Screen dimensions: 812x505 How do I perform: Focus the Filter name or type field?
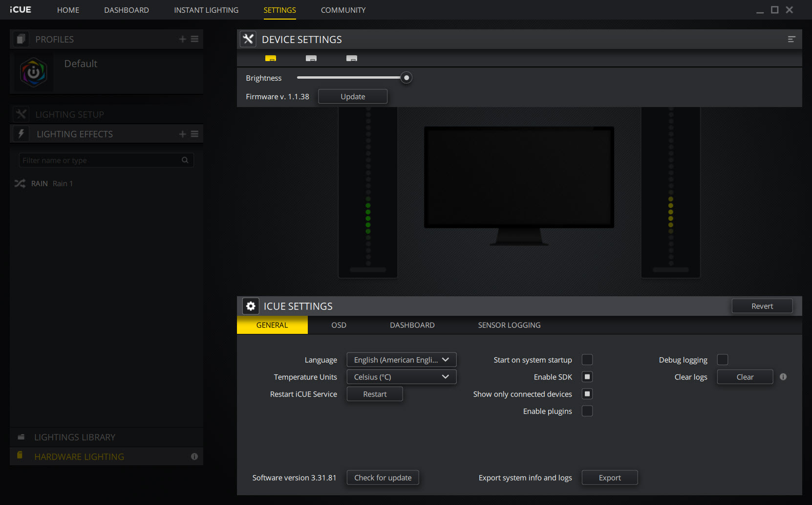(x=106, y=160)
